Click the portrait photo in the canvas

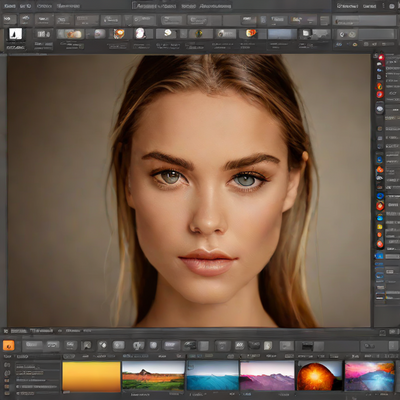point(189,191)
